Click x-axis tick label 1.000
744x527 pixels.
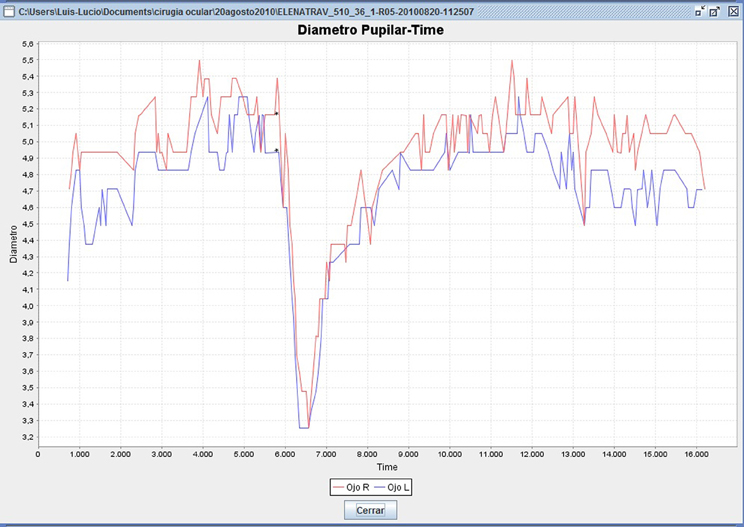pos(79,454)
